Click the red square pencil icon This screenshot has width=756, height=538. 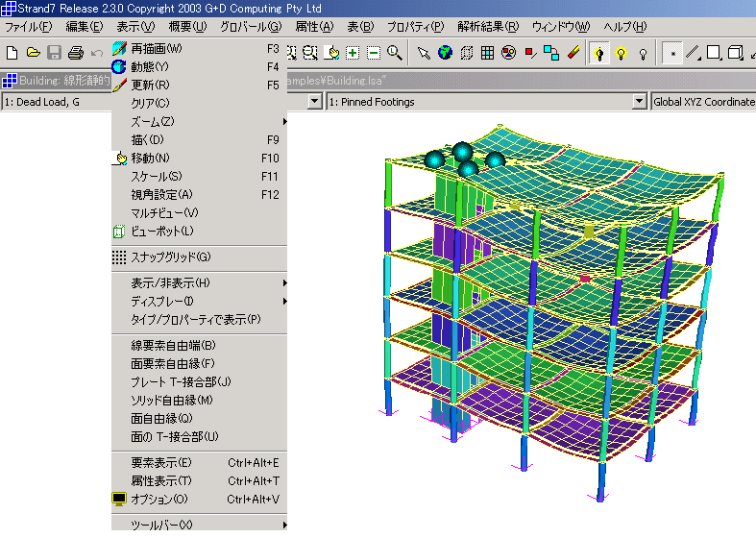click(x=530, y=53)
